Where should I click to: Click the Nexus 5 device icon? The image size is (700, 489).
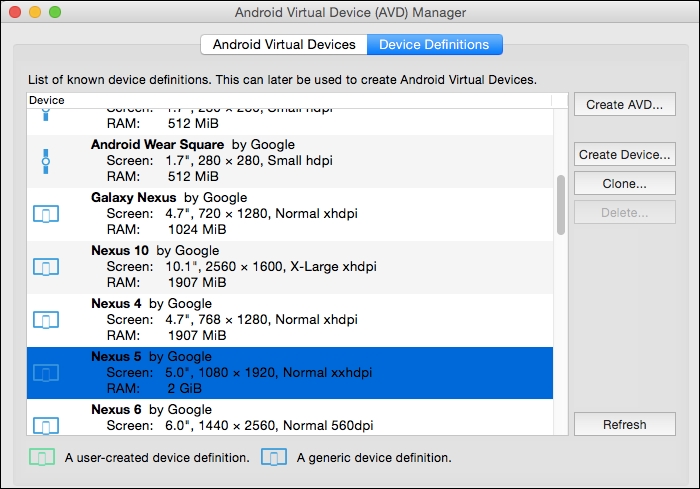point(46,373)
